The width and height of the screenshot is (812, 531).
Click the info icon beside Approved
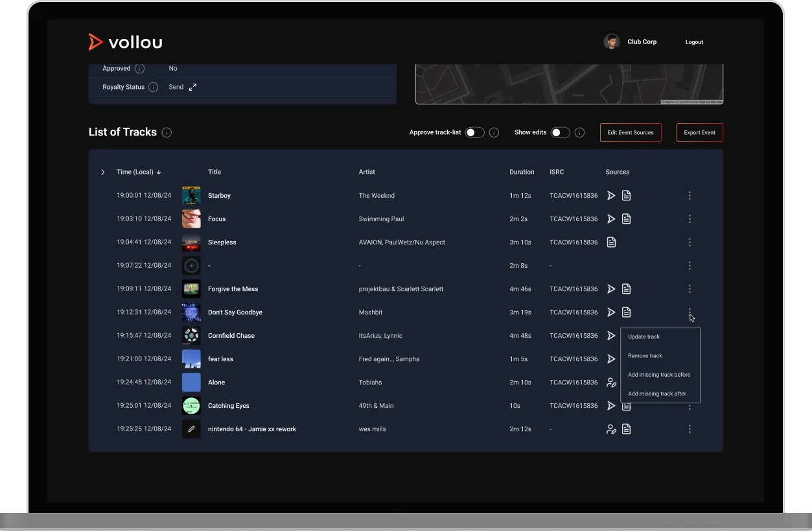click(139, 69)
